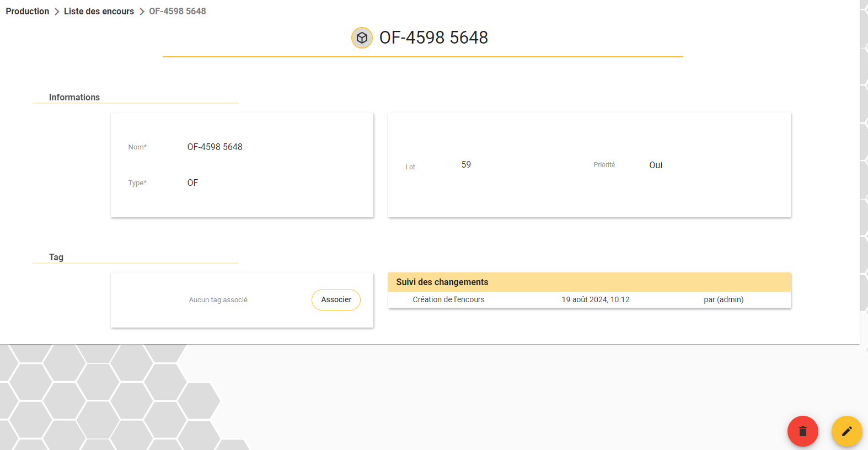
Task: Associate a tag with Associer button
Action: (x=336, y=300)
